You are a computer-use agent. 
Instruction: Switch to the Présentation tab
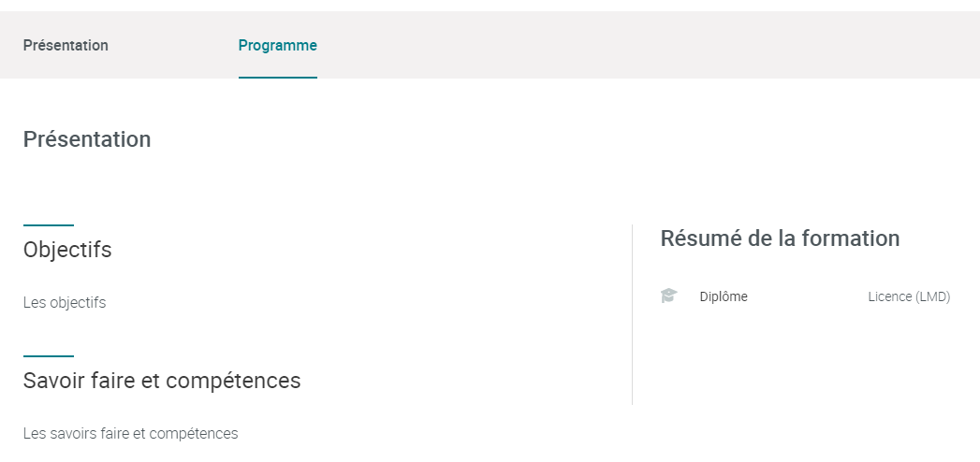pyautogui.click(x=66, y=46)
